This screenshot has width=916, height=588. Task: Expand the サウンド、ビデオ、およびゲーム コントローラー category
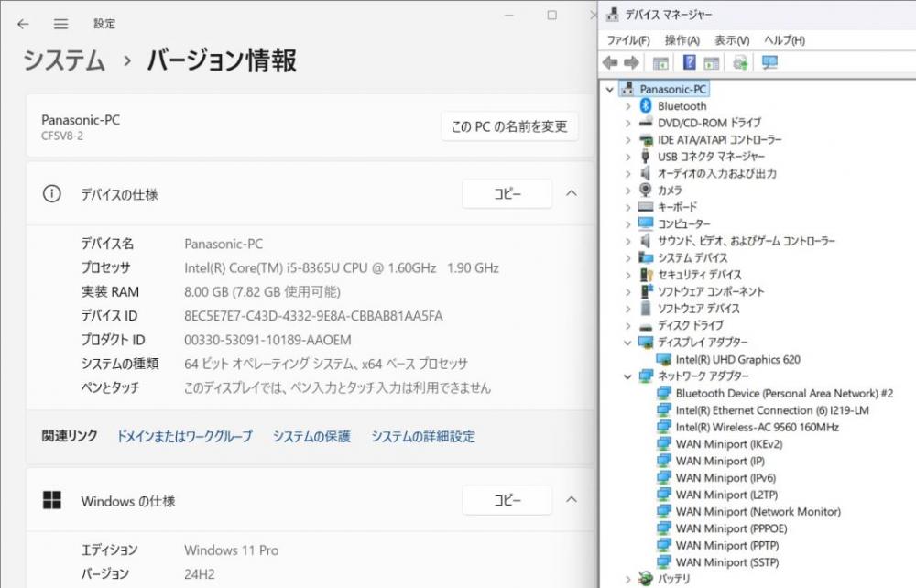pos(628,241)
